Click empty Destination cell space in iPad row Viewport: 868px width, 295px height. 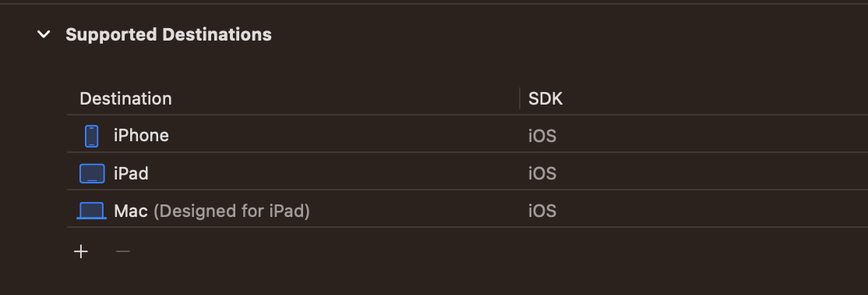click(x=332, y=173)
